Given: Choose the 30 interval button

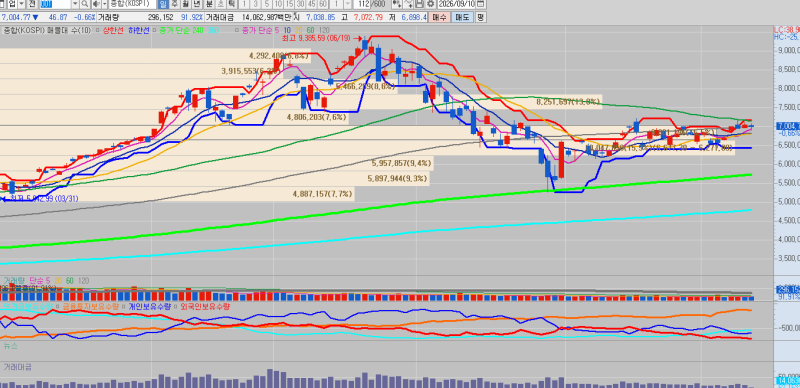Looking at the screenshot, I should point(301,4).
